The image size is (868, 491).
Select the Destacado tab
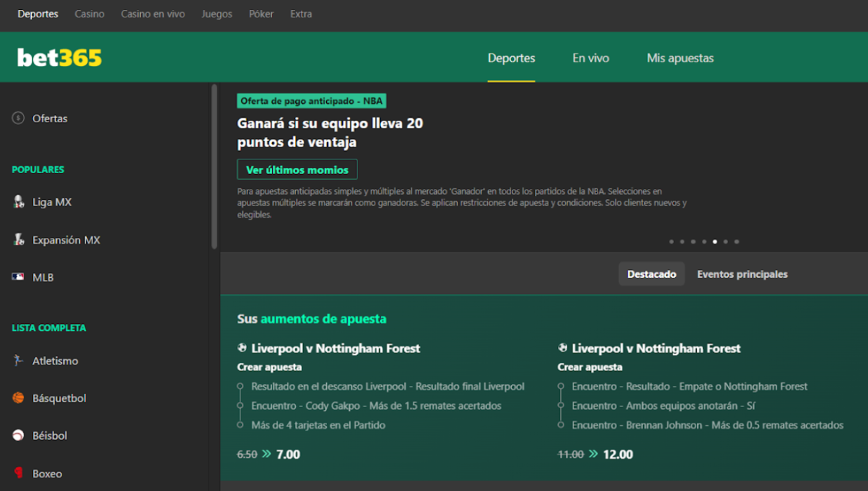pyautogui.click(x=651, y=274)
